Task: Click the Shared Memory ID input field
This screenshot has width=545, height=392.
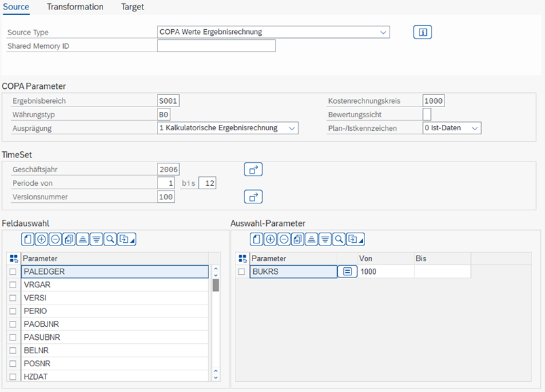Action: 217,46
